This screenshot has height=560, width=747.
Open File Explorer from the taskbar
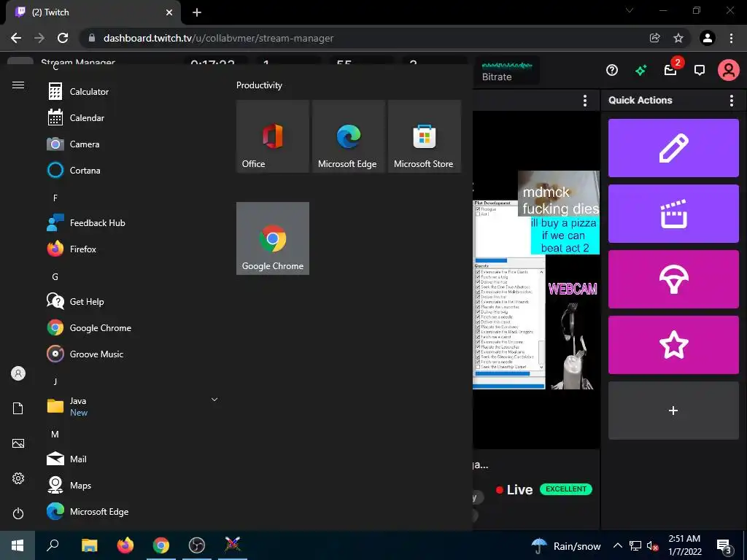click(89, 545)
